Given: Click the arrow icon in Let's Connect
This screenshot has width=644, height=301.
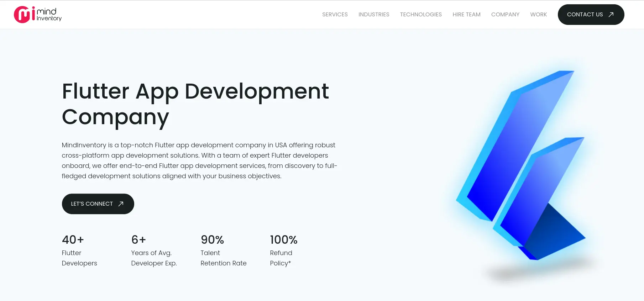Looking at the screenshot, I should (121, 204).
